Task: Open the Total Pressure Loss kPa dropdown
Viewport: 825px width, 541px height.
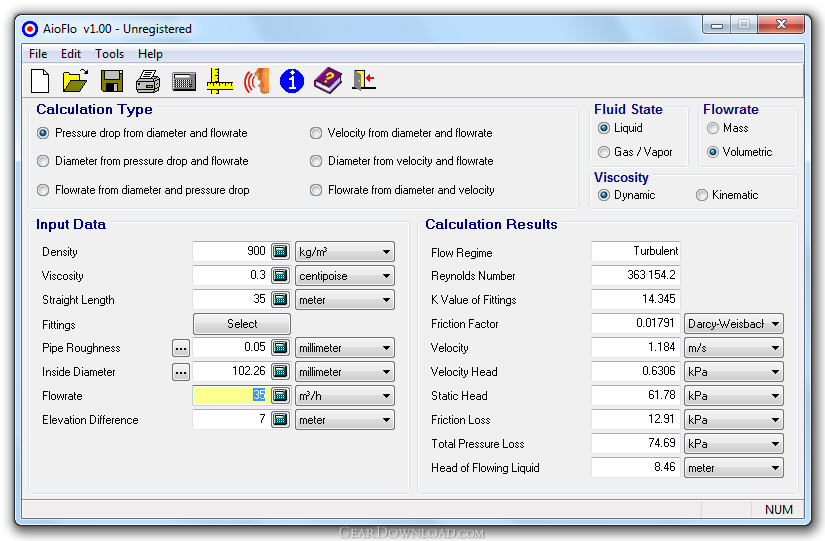Action: [733, 444]
